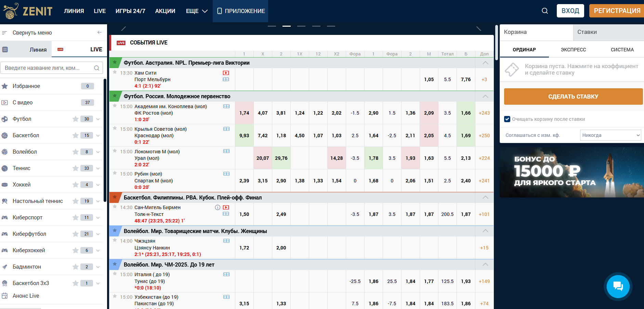
Task: Collapse Россия Молодежное первенство section
Action: pos(485,96)
